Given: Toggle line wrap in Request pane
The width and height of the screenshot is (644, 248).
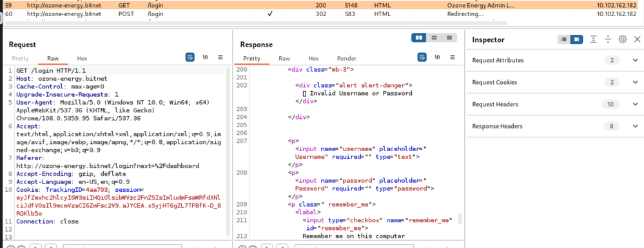Looking at the screenshot, I should [x=190, y=57].
